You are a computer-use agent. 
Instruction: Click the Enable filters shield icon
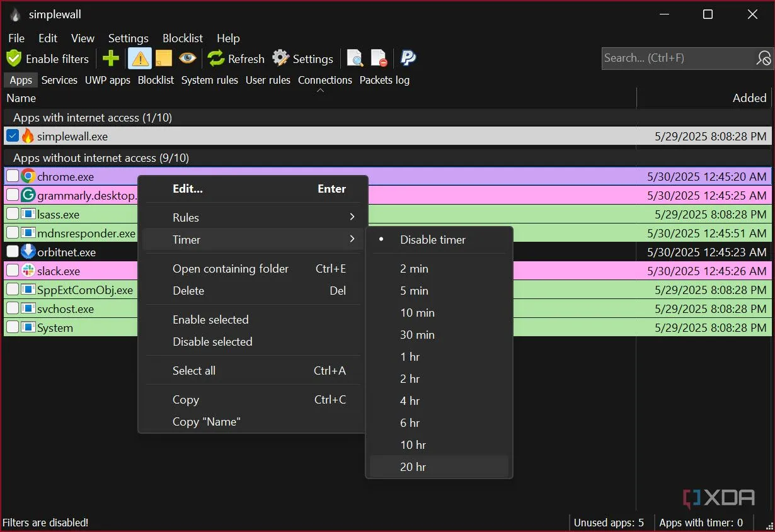coord(14,59)
